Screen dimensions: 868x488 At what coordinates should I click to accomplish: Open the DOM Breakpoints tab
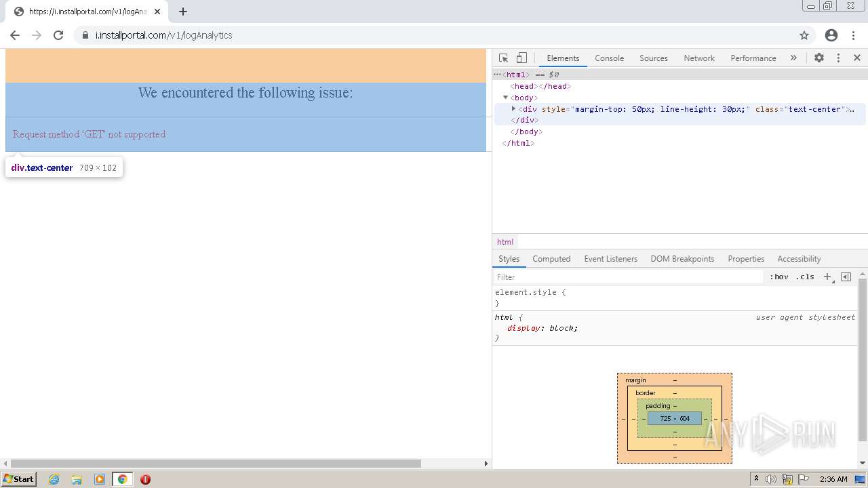point(682,259)
